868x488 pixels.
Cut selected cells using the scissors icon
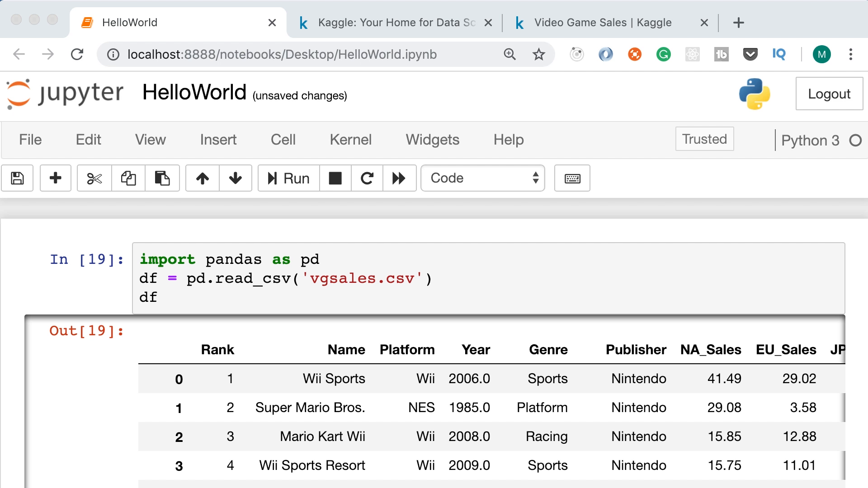pos(94,178)
